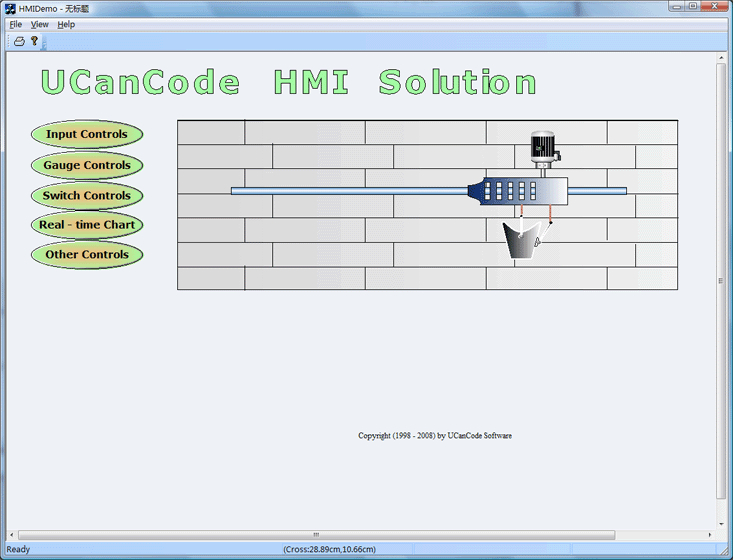Click the UCanCode HMI Solution title
The image size is (733, 560).
(288, 82)
